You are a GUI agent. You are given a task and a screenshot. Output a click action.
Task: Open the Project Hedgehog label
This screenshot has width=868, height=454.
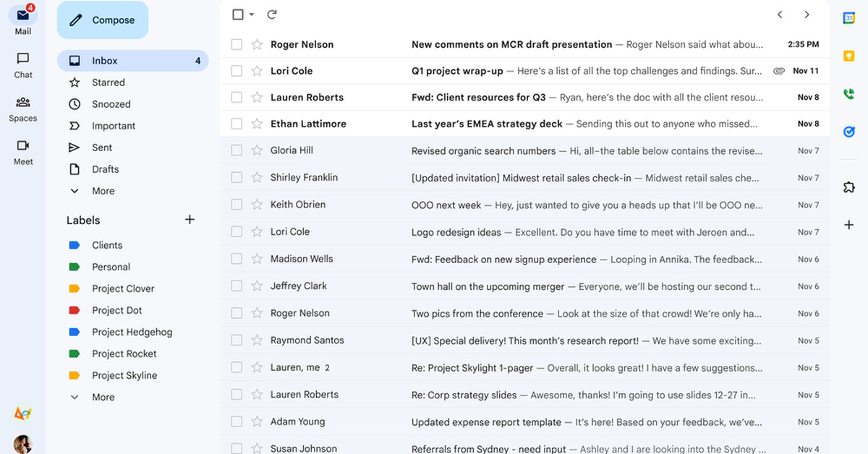[130, 332]
